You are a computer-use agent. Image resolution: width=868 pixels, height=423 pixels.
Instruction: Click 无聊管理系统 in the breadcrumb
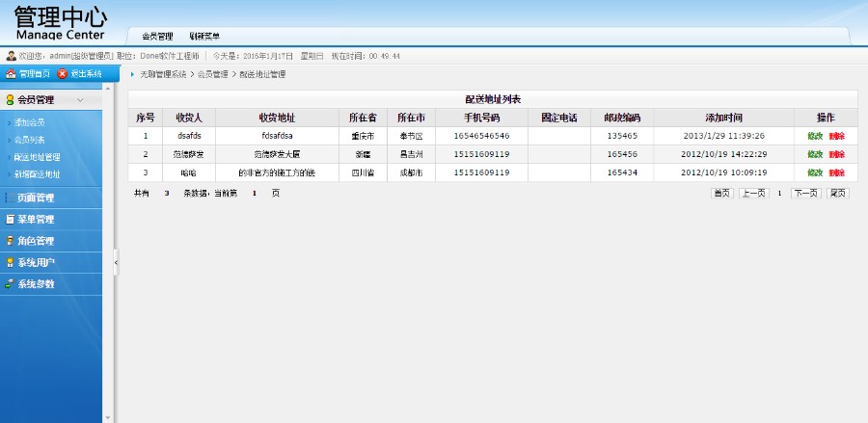(x=163, y=74)
